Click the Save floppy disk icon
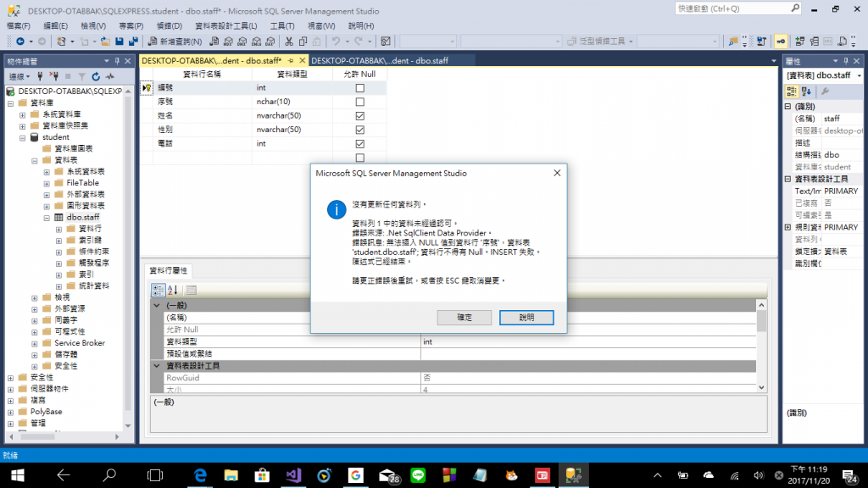Image resolution: width=868 pixels, height=488 pixels. click(119, 42)
